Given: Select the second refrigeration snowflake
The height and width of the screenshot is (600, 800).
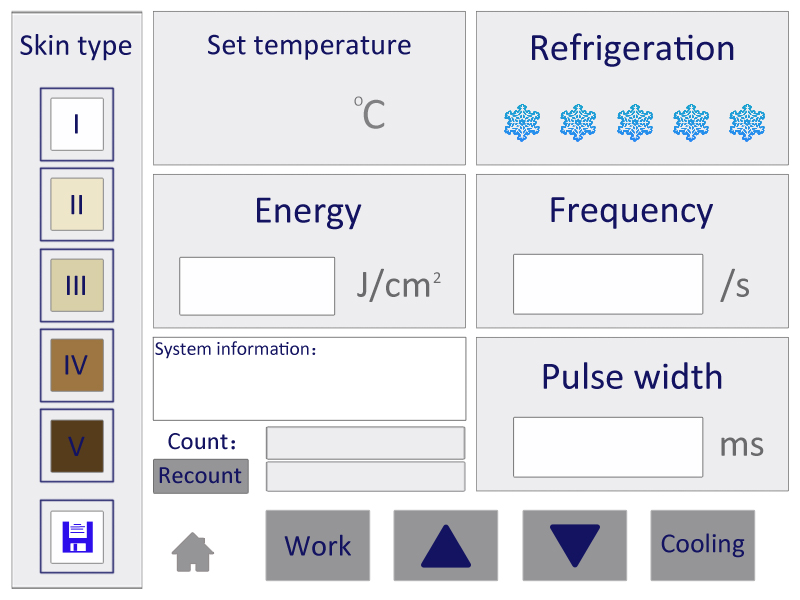Looking at the screenshot, I should click(x=578, y=123).
